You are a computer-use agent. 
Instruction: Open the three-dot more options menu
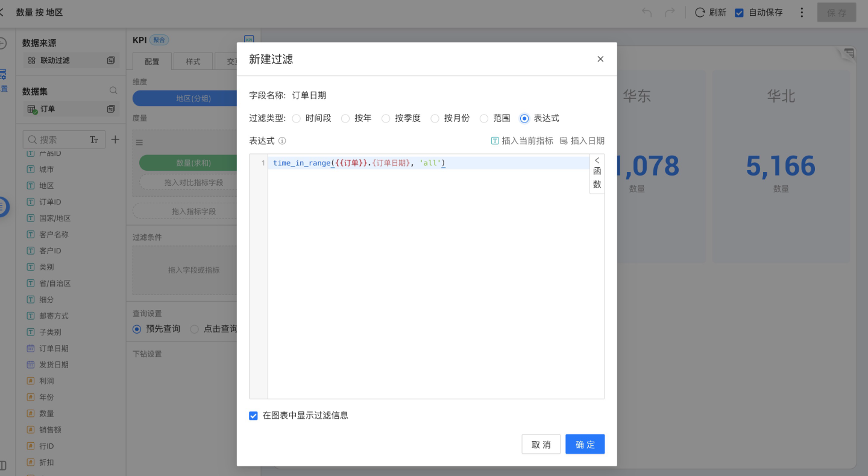pos(802,13)
